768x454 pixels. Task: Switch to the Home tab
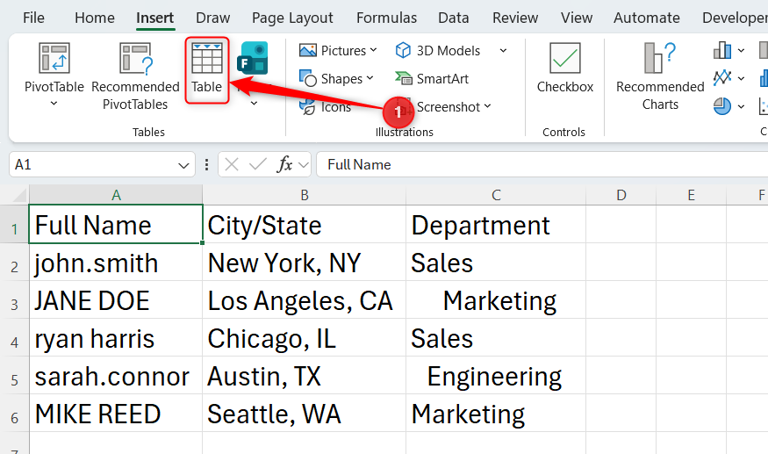pyautogui.click(x=95, y=18)
